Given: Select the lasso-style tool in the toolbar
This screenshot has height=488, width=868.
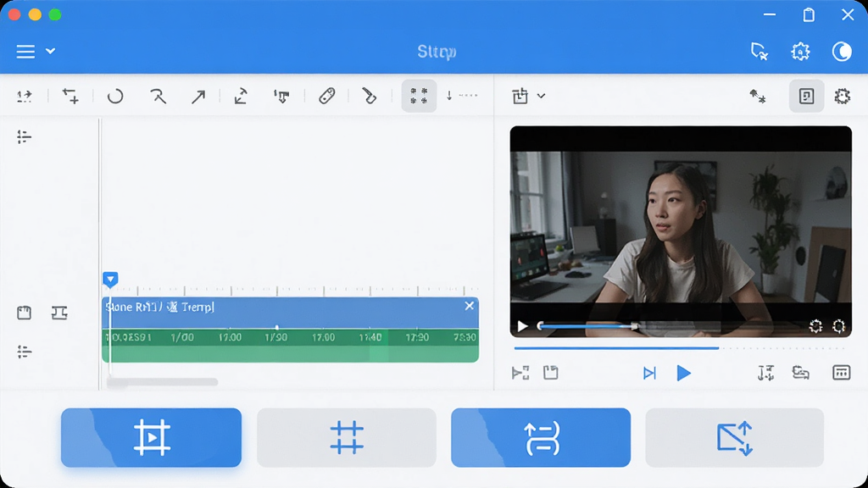Looking at the screenshot, I should (x=158, y=97).
